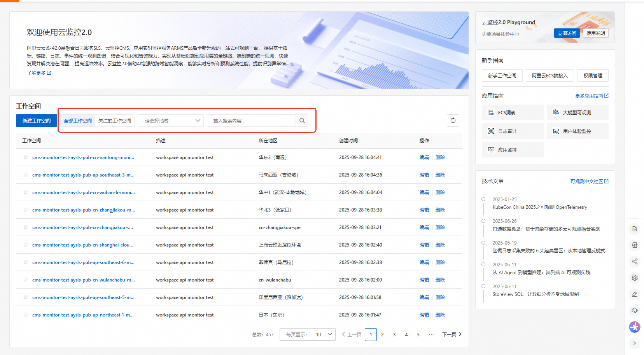Delete the cn-wulanchabu workspace
The width and height of the screenshot is (644, 355).
440,280
